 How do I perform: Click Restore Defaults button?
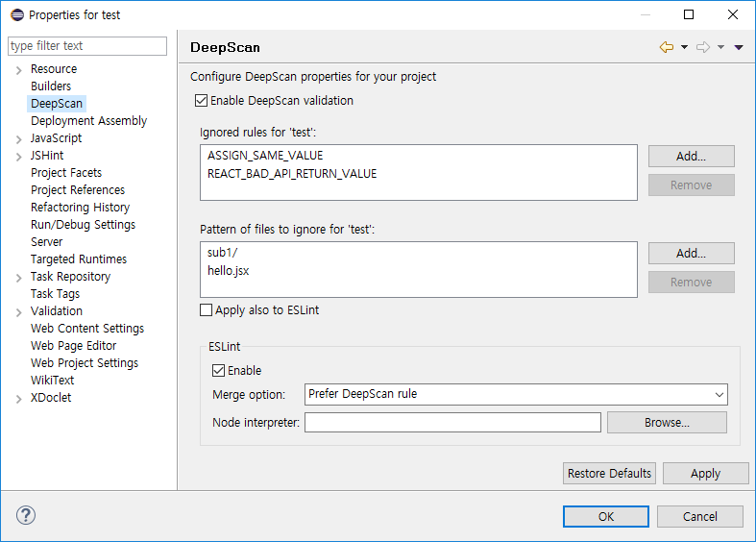(x=609, y=474)
